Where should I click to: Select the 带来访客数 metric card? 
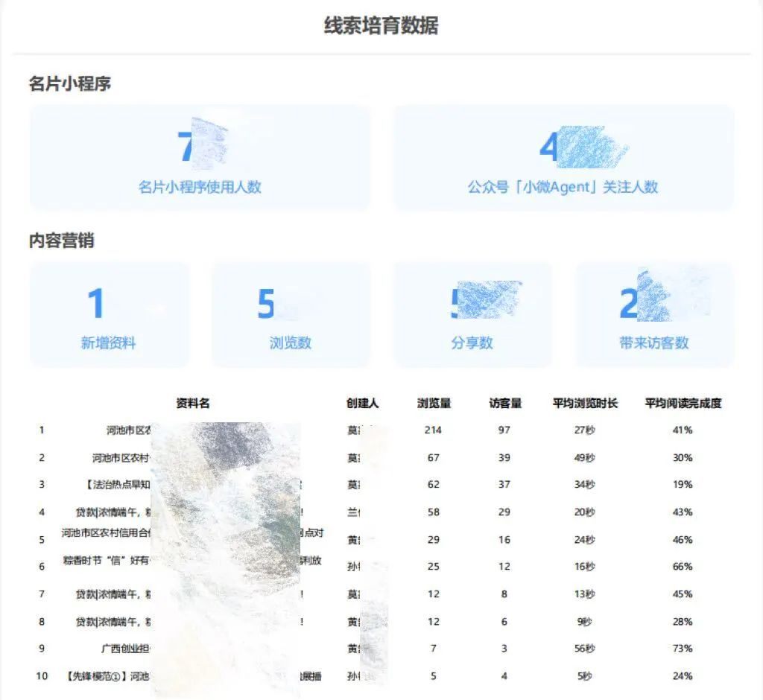pyautogui.click(x=654, y=314)
